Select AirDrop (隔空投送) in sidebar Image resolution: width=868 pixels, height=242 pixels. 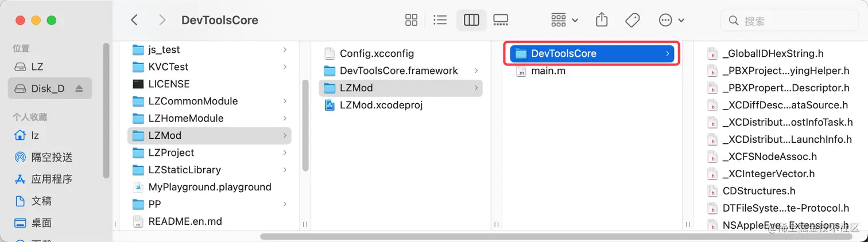[x=52, y=157]
